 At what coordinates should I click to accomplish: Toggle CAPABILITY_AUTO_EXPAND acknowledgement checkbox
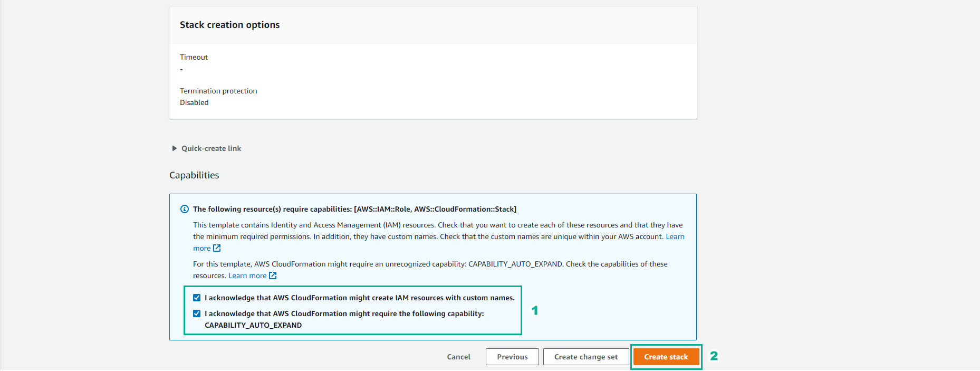point(197,313)
